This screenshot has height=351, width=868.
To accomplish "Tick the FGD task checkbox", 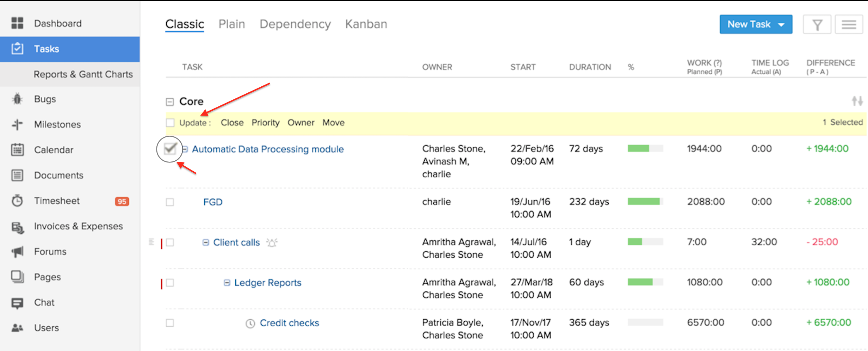I will coord(170,202).
